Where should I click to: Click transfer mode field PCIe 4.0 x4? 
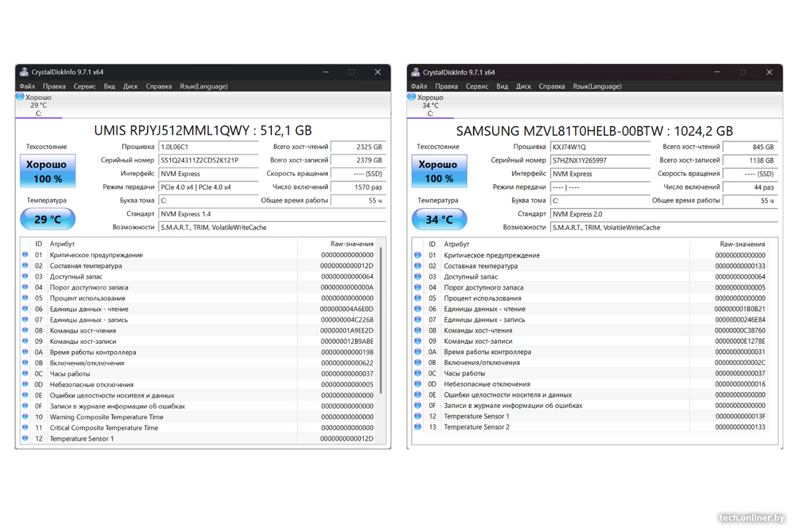point(208,187)
